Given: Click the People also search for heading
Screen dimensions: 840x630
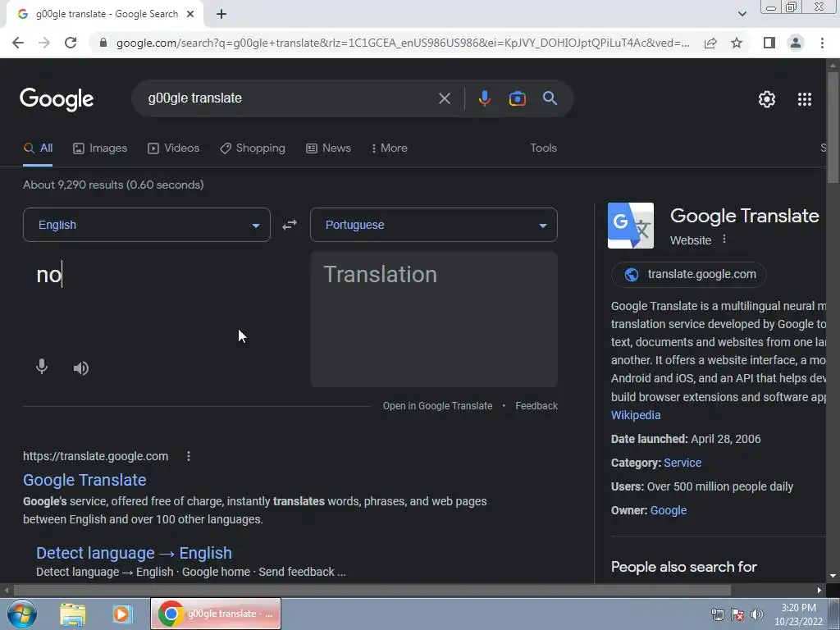Looking at the screenshot, I should tap(684, 567).
